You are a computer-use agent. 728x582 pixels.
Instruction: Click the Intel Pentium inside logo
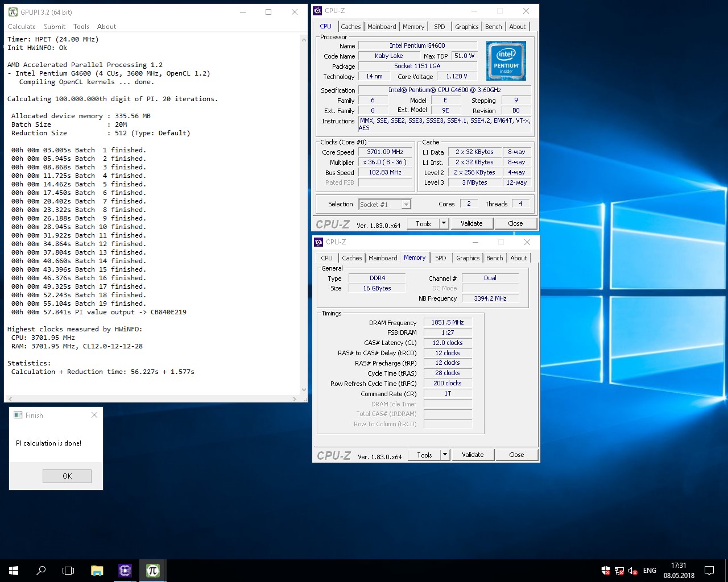[506, 61]
